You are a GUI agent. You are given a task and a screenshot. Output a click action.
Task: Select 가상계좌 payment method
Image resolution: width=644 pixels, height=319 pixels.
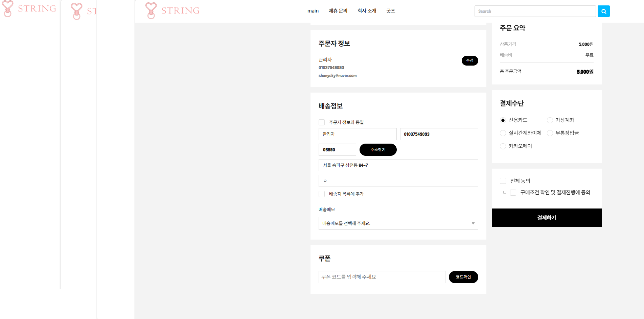550,120
